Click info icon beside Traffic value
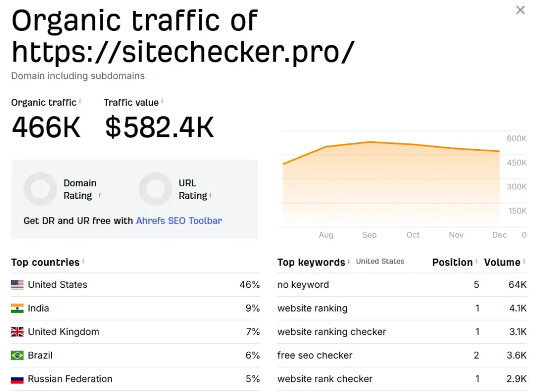 tap(162, 101)
